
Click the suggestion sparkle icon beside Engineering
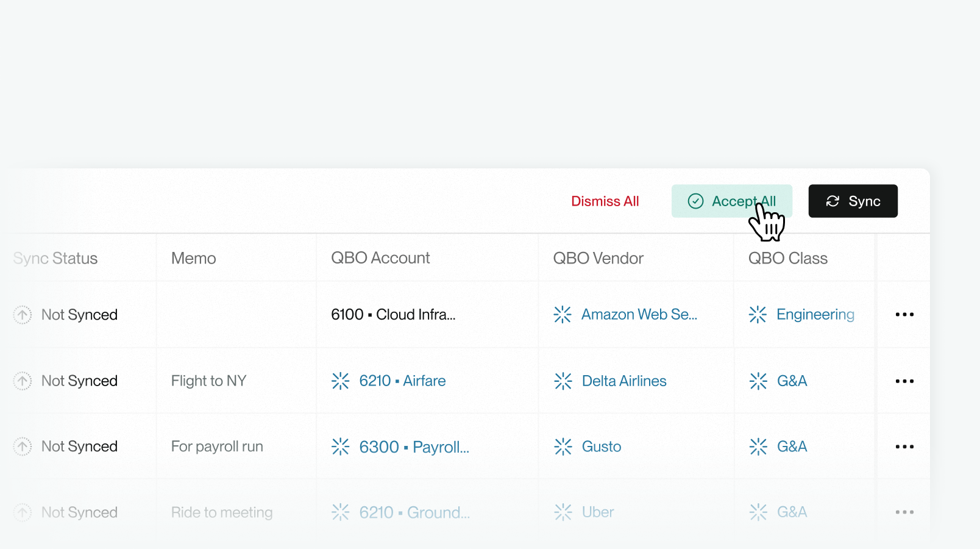[758, 315]
